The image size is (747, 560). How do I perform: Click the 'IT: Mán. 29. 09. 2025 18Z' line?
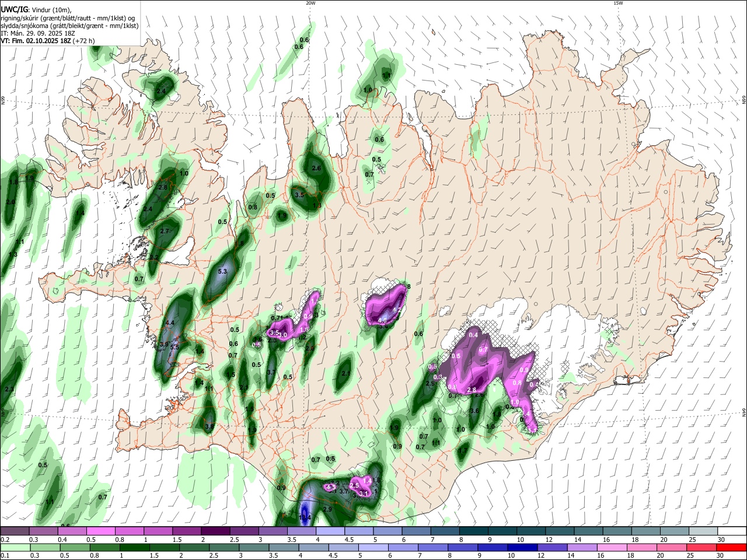(38, 33)
